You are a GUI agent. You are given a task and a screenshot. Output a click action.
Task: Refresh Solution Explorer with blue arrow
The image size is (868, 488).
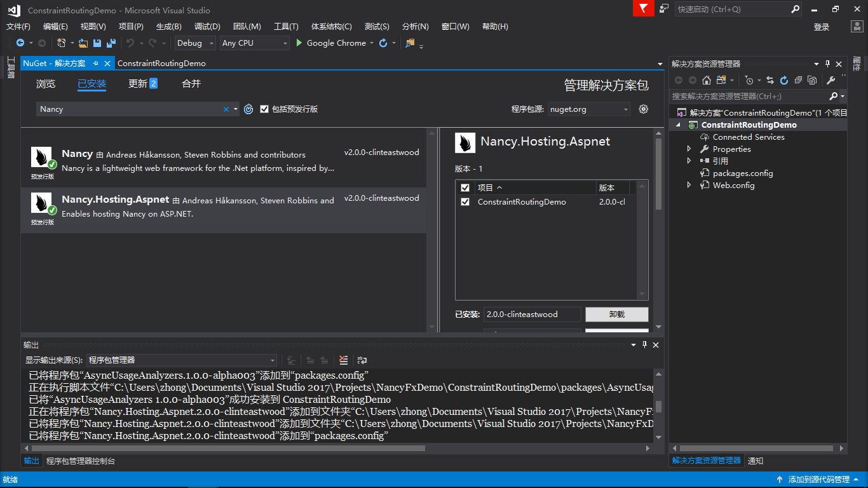coord(784,80)
